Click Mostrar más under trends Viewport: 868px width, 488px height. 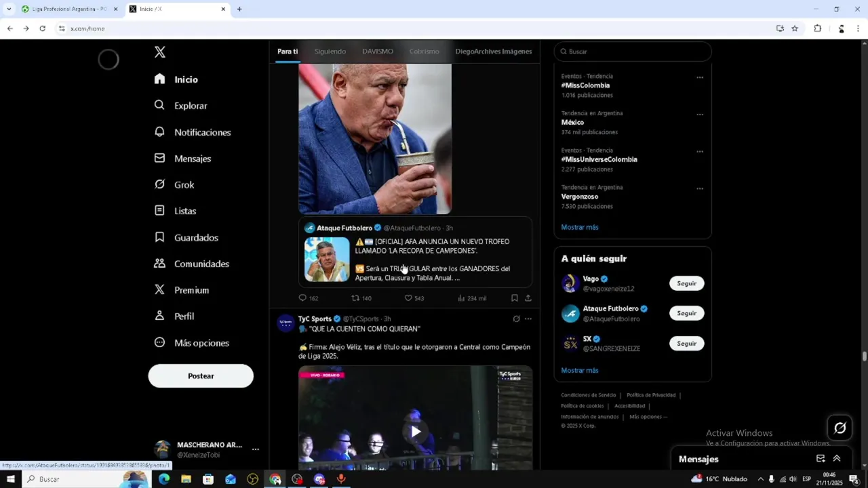[580, 227]
